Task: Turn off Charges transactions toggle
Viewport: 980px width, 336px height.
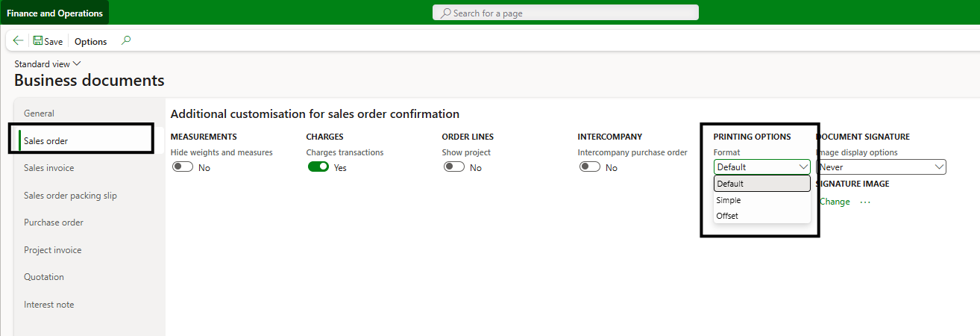Action: (x=318, y=167)
